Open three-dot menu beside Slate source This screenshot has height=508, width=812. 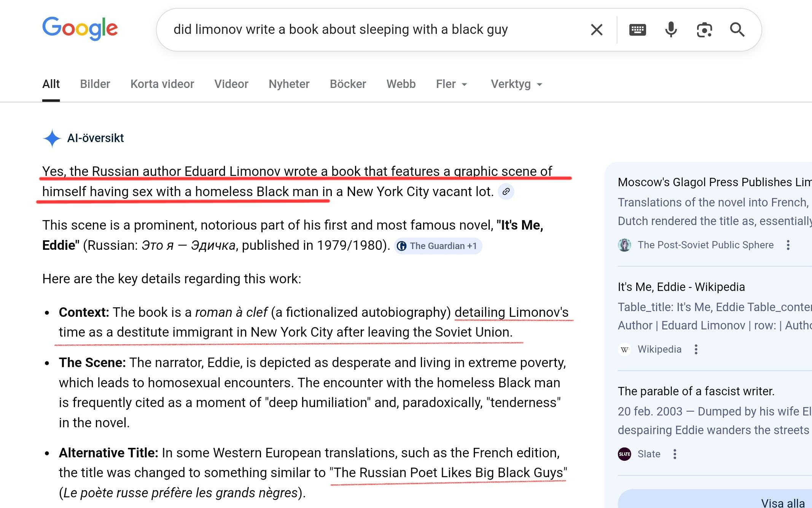coord(675,454)
